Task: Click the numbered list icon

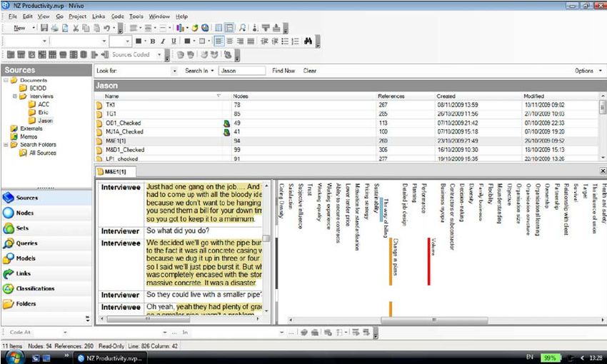Action: pos(295,41)
